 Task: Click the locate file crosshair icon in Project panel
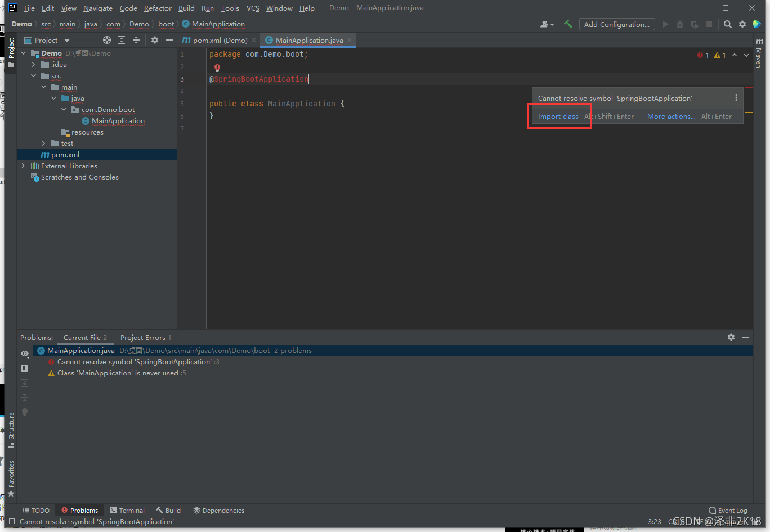pyautogui.click(x=107, y=40)
